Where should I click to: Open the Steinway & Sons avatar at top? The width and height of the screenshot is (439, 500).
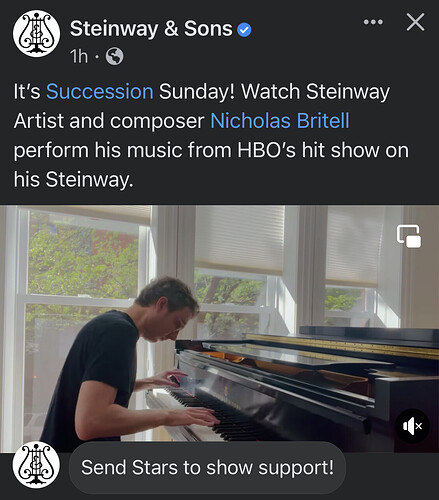[x=37, y=33]
